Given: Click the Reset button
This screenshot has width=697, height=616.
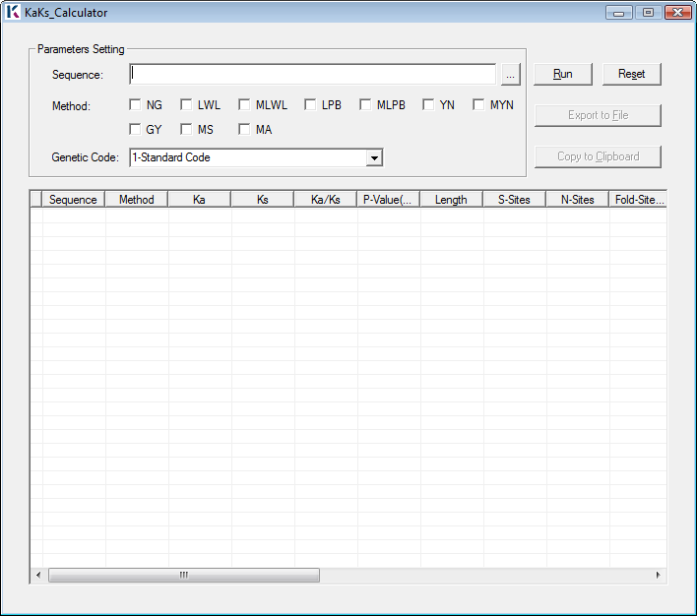Looking at the screenshot, I should click(632, 74).
